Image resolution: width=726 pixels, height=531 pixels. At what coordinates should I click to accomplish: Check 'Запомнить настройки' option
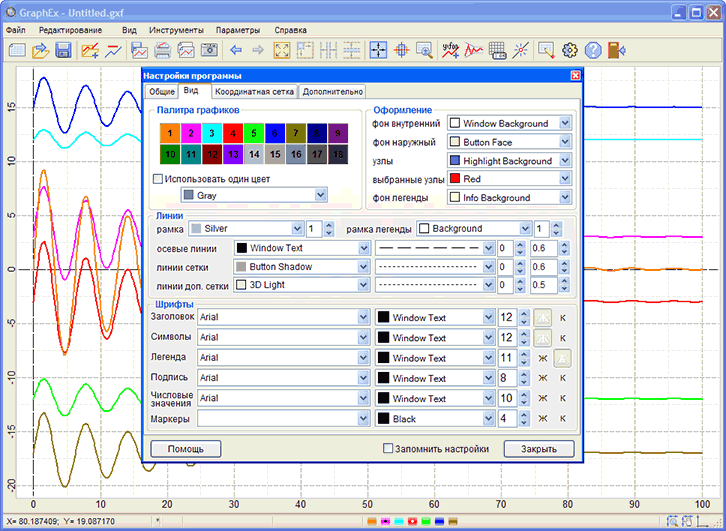coord(389,449)
